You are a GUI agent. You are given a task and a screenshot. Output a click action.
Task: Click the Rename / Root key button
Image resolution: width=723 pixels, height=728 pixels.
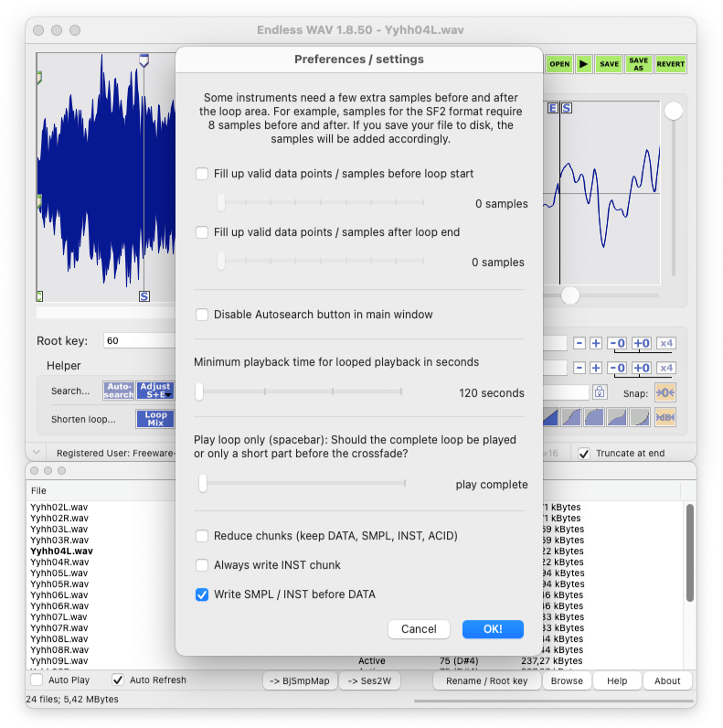click(487, 680)
